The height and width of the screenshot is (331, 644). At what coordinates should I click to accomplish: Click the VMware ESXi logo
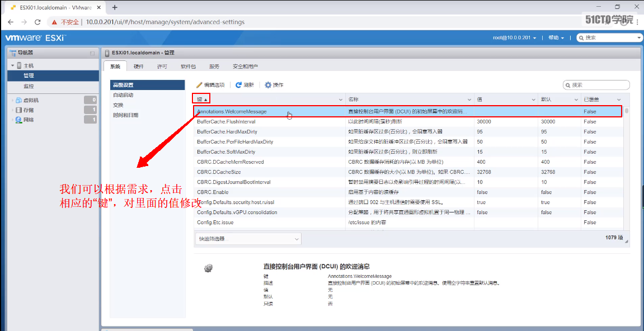point(35,38)
